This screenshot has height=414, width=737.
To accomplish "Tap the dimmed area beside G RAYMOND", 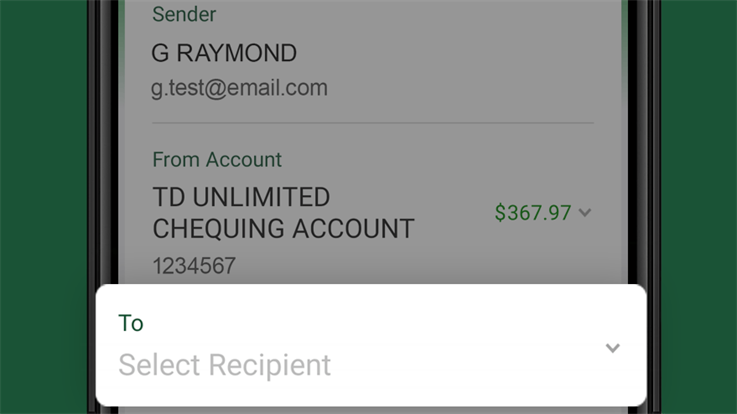I will tap(447, 53).
